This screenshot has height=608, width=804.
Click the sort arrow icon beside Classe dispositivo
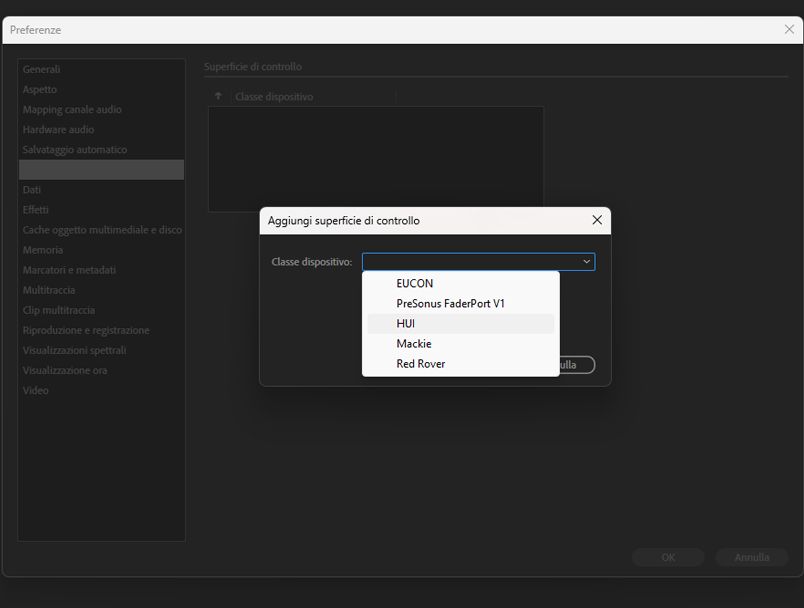pyautogui.click(x=218, y=96)
